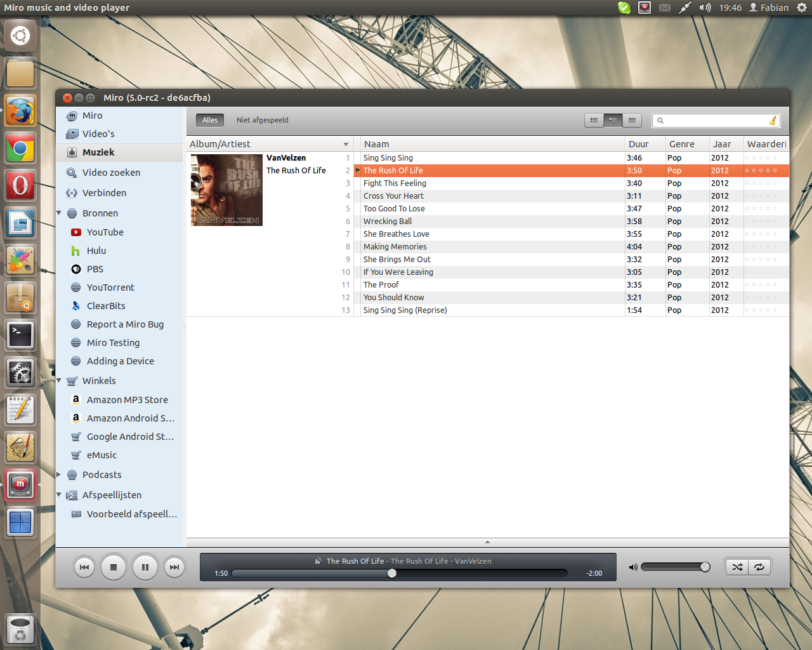This screenshot has width=812, height=650.
Task: Click the search field in Miro
Action: [716, 121]
